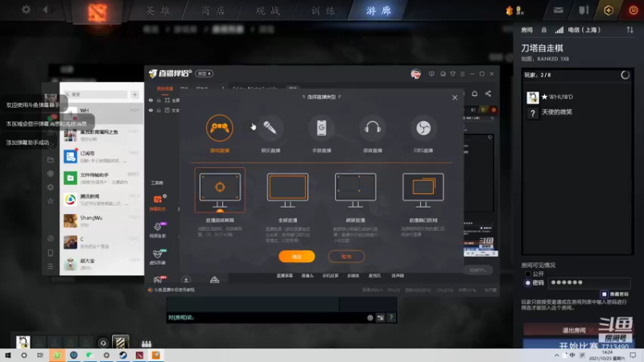Open the phone icon in WeChat sidebar

point(51,253)
